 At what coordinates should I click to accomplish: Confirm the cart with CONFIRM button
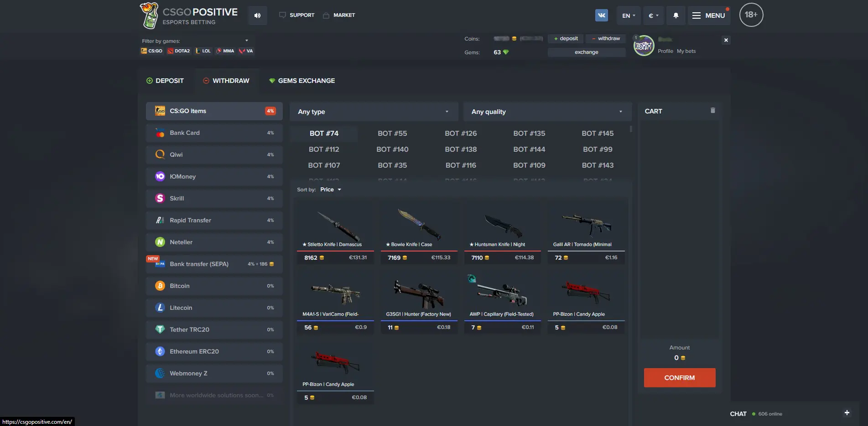point(680,378)
